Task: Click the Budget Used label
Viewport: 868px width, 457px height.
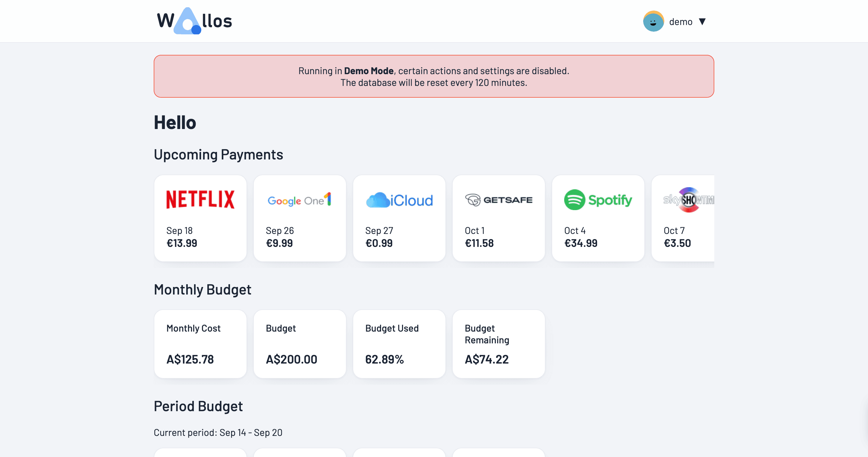Action: [392, 328]
